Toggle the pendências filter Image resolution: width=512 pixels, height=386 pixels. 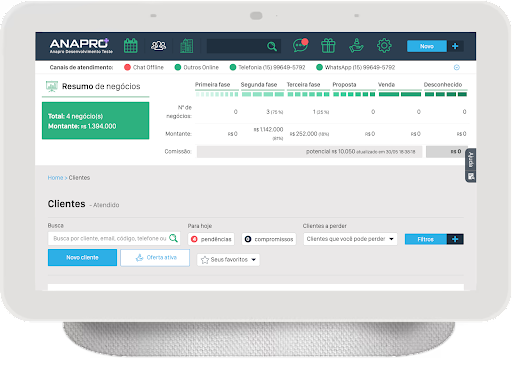211,239
